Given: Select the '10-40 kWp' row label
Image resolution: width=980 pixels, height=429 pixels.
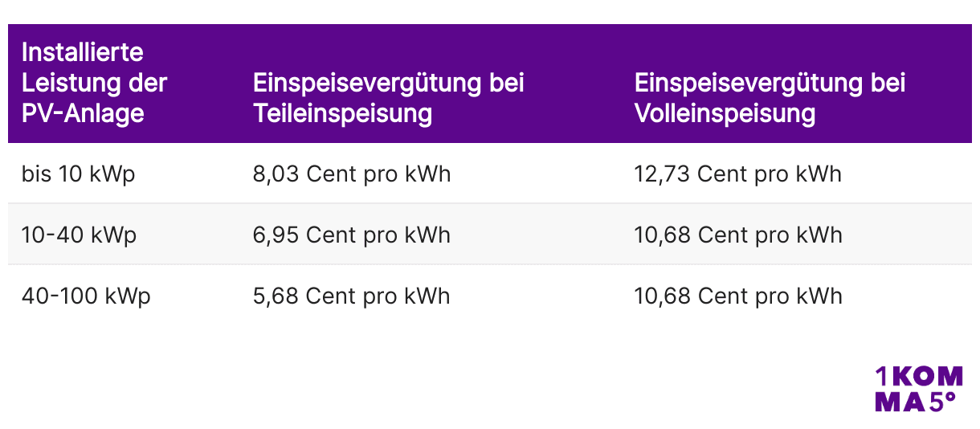Looking at the screenshot, I should point(79,235).
